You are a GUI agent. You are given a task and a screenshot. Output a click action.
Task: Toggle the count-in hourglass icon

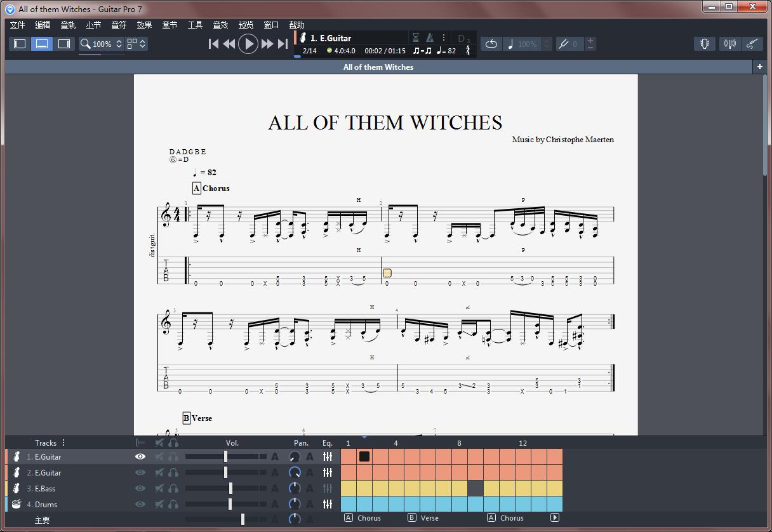(x=416, y=38)
